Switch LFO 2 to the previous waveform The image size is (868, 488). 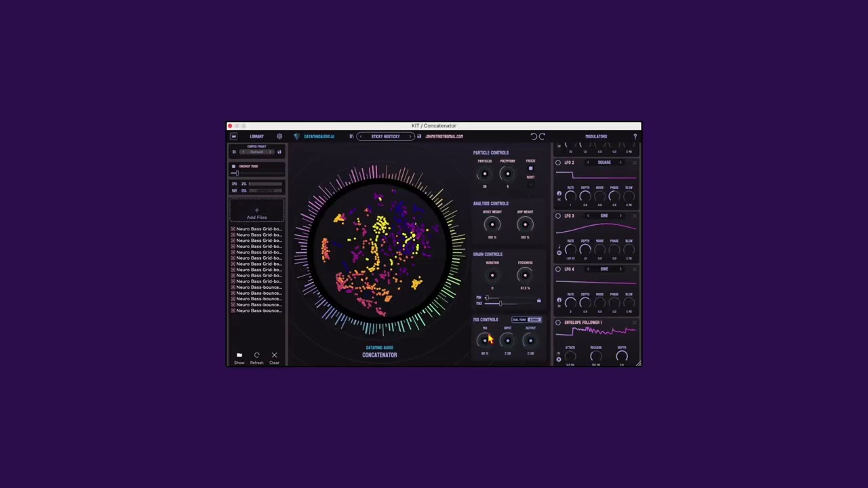[x=588, y=163]
